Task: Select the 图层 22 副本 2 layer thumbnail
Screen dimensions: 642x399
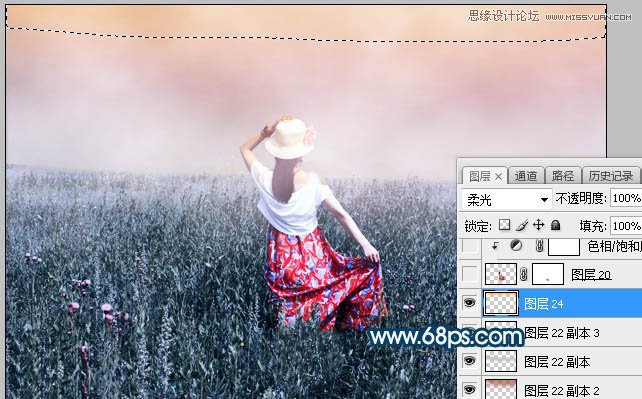Action: click(x=501, y=389)
